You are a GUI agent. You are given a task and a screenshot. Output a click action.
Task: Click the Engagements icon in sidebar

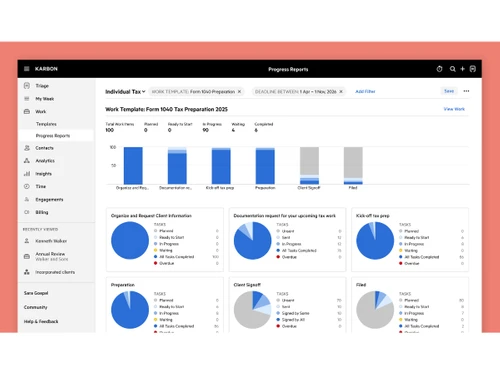[27, 199]
